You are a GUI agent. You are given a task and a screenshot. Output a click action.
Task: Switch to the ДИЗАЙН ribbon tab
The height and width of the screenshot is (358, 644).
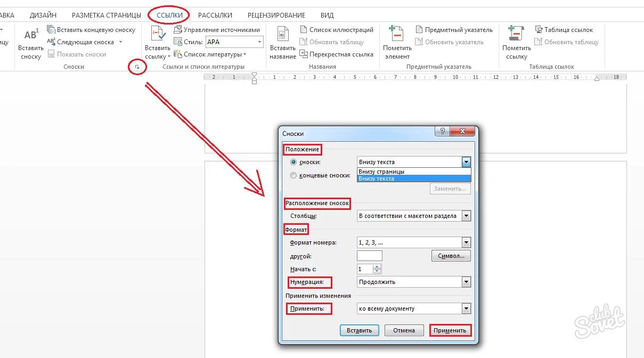[x=43, y=15]
